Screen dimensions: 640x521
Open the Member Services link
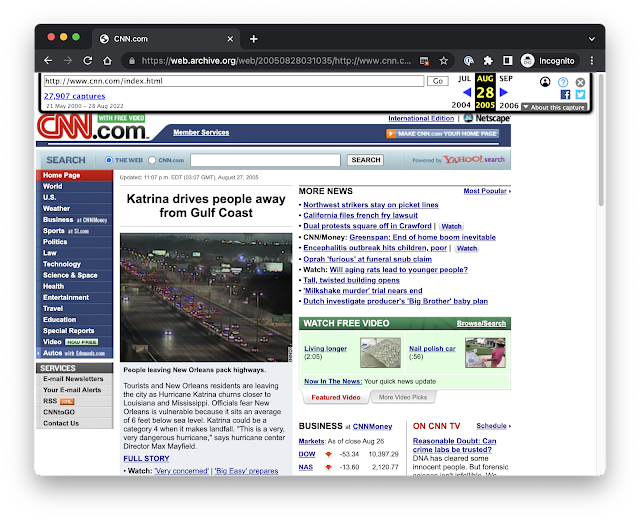[x=201, y=132]
